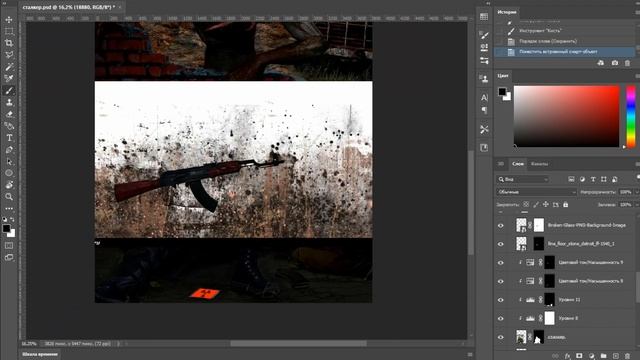Screen dimensions: 640x360
Task: Select the Rectangular Marquee tool
Action: coord(9,31)
